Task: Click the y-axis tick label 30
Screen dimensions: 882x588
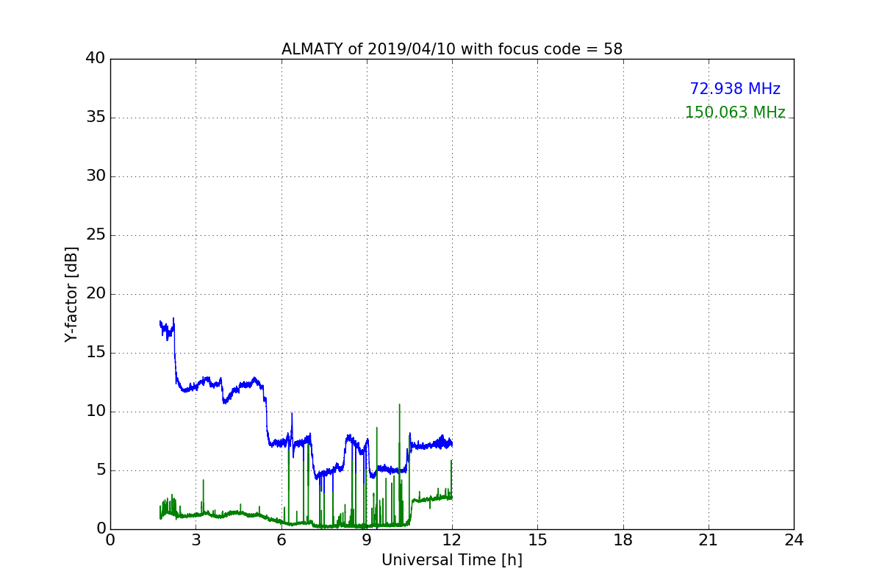Action: [x=95, y=176]
